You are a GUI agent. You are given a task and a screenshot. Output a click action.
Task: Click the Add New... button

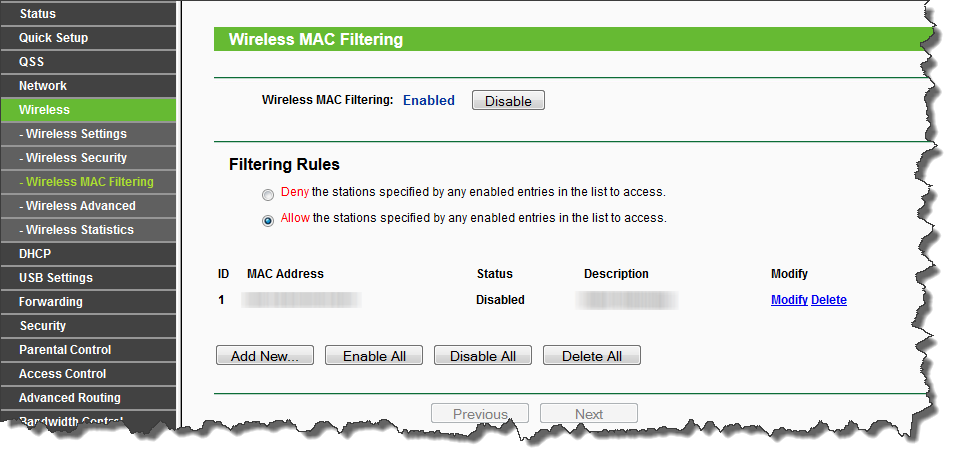pos(265,356)
